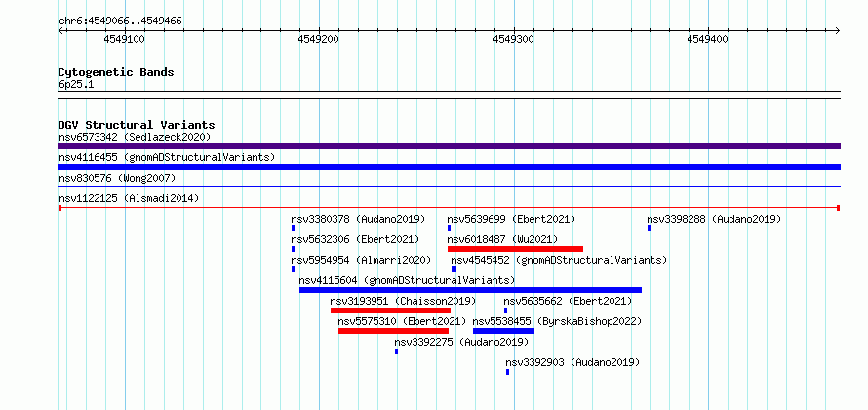The width and height of the screenshot is (868, 410).
Task: Click the Cytogenetic Bands track title
Action: 116,72
